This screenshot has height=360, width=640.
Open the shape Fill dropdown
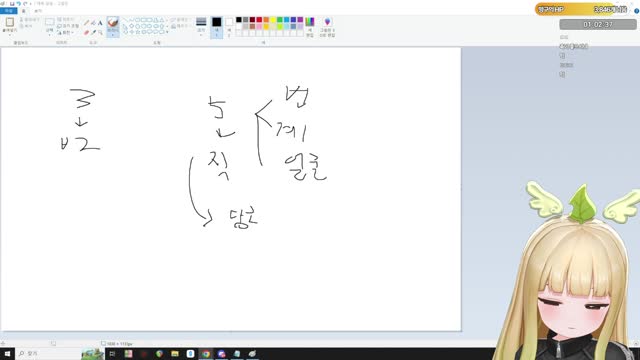click(180, 26)
